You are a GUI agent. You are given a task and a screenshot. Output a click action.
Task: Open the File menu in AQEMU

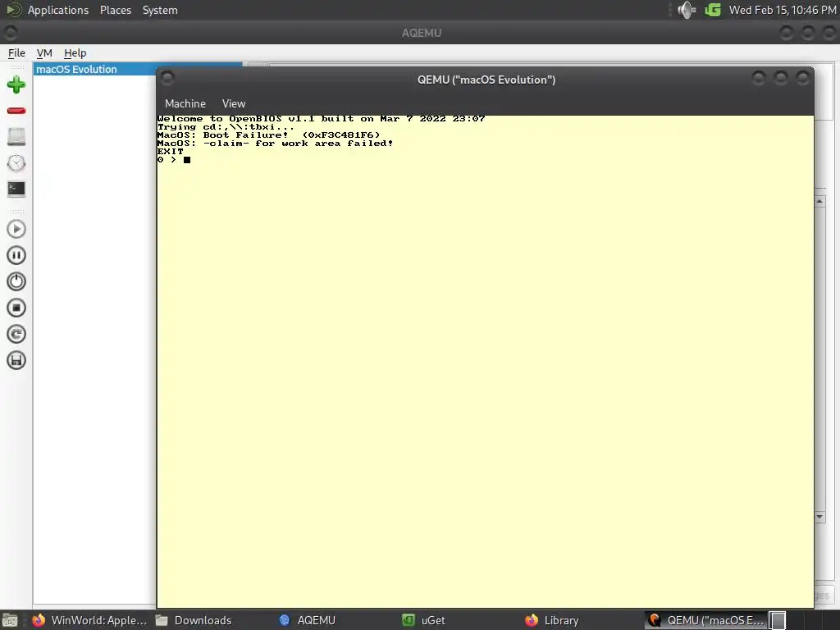pyautogui.click(x=16, y=53)
